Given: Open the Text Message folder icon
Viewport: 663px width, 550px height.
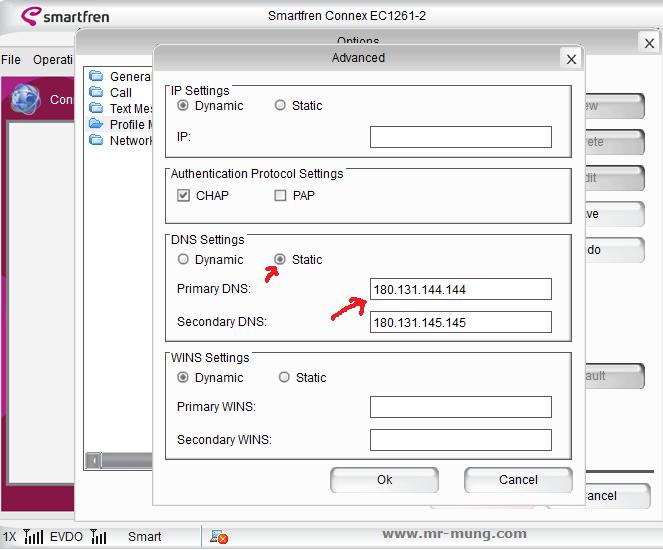Looking at the screenshot, I should 96,108.
